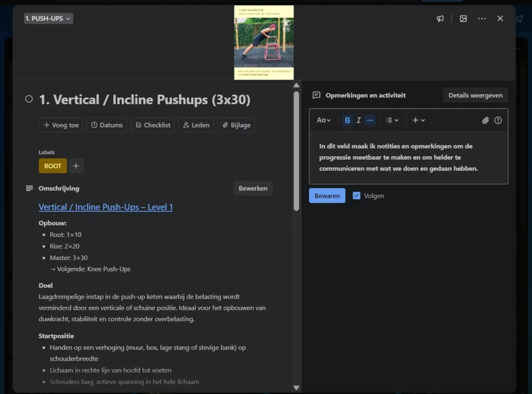532x394 pixels.
Task: Expand the insert plus dropdown in editor
Action: click(x=418, y=120)
